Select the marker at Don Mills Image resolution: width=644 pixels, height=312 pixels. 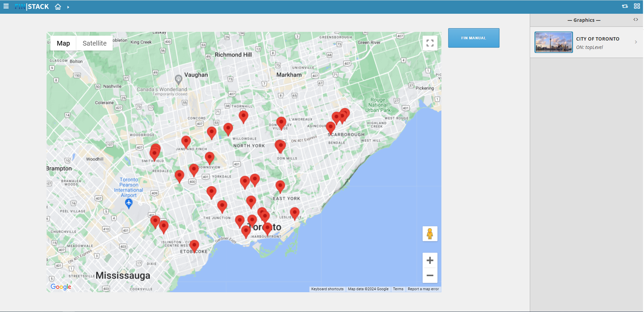click(280, 146)
